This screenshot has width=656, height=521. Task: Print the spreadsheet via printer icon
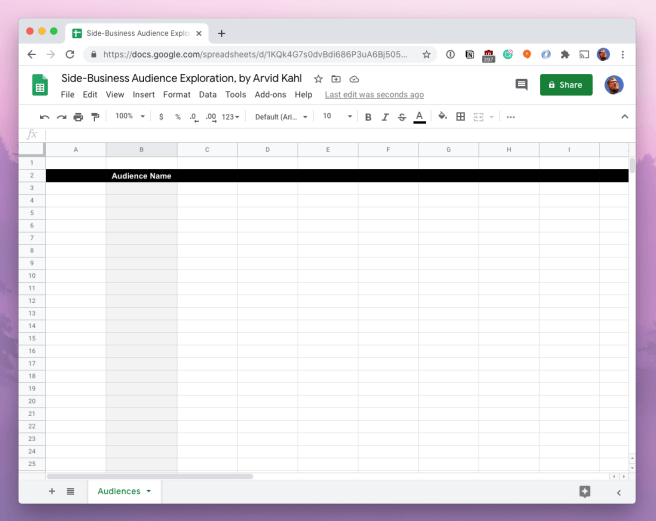pos(78,117)
